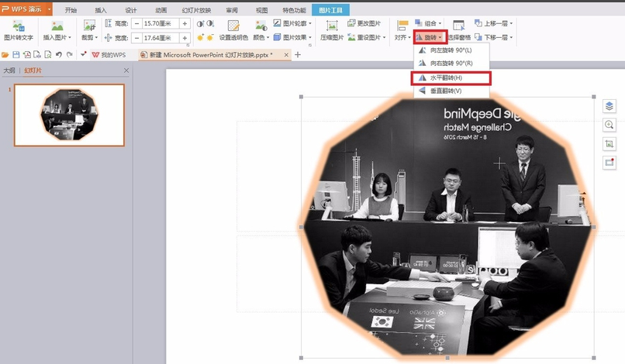This screenshot has height=364, width=625.
Task: Click the 大纲 (Outline) panel tab
Action: pyautogui.click(x=10, y=70)
